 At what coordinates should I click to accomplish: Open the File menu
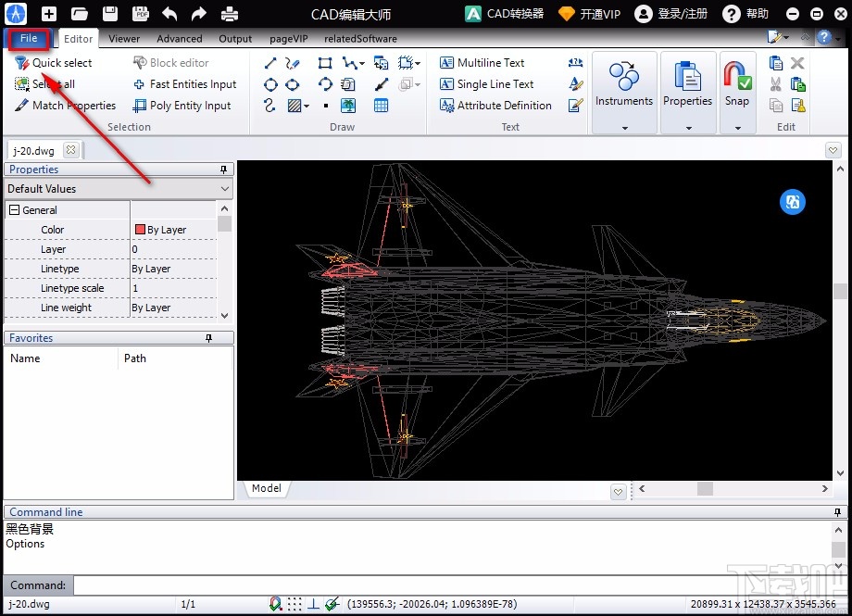click(29, 39)
